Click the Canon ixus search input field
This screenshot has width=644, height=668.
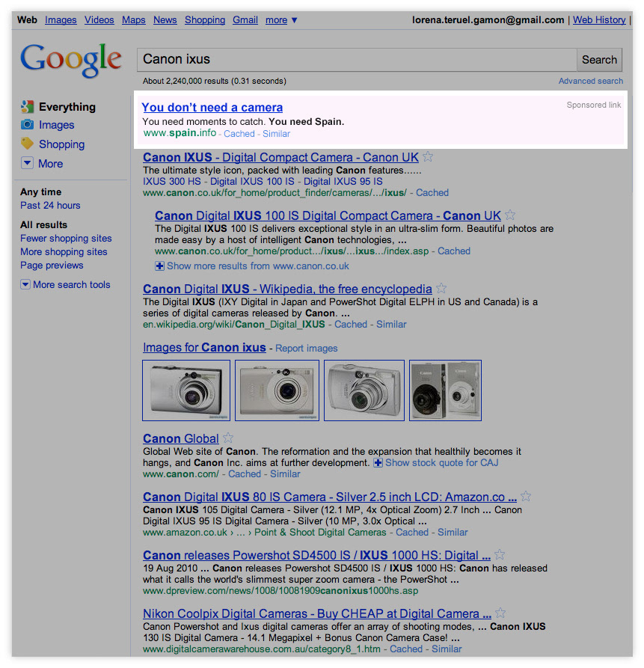tap(357, 60)
